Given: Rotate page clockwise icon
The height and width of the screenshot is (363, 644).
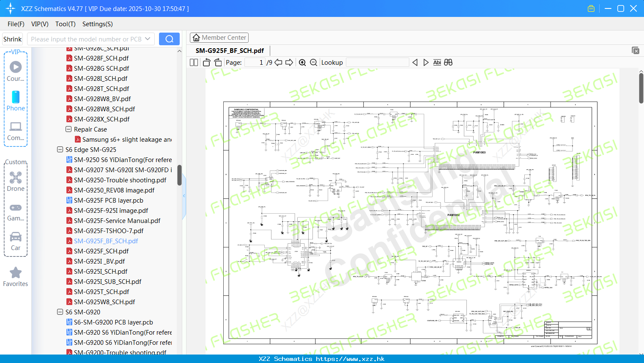Looking at the screenshot, I should tap(218, 62).
